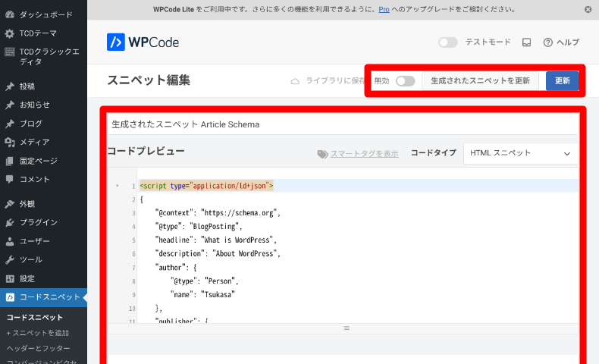Click the smart tag icon
Image resolution: width=599 pixels, height=364 pixels.
pyautogui.click(x=322, y=154)
